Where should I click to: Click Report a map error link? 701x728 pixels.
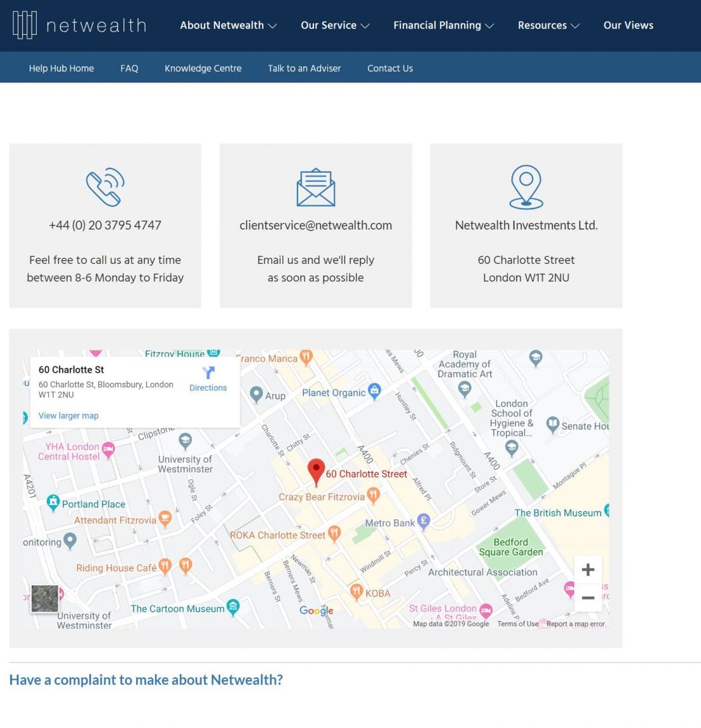point(576,624)
